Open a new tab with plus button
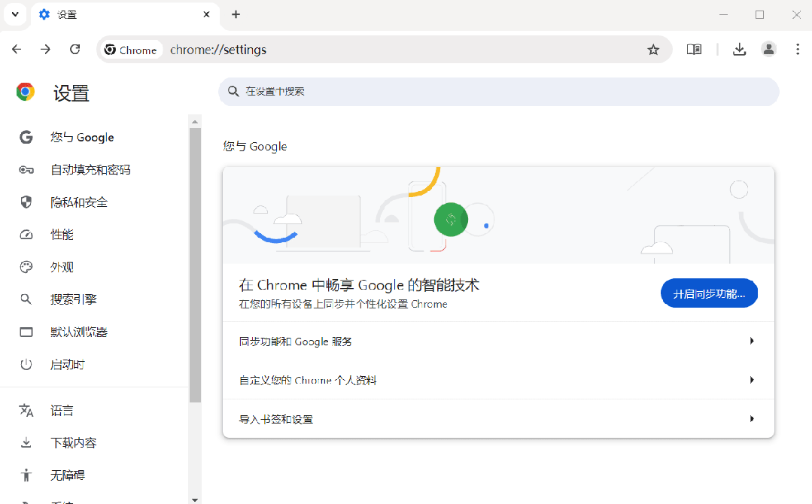The image size is (812, 504). click(236, 14)
